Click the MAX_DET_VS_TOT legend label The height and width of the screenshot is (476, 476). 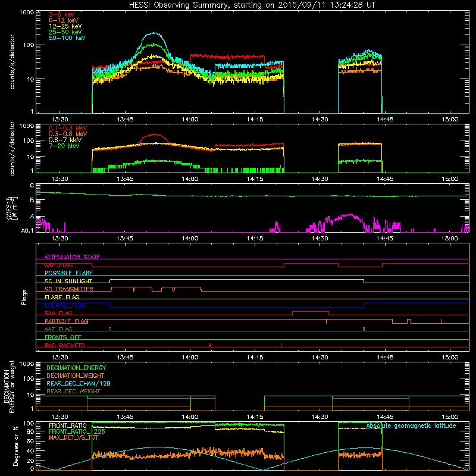coord(73,437)
